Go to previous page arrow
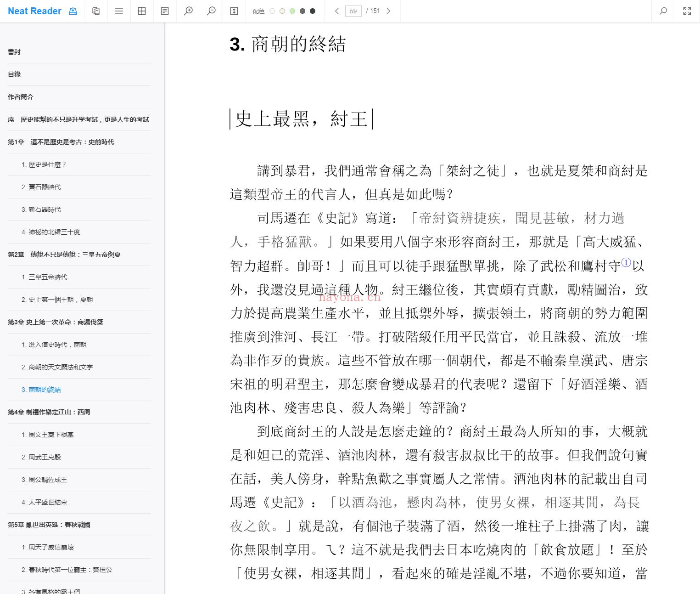 click(x=336, y=11)
